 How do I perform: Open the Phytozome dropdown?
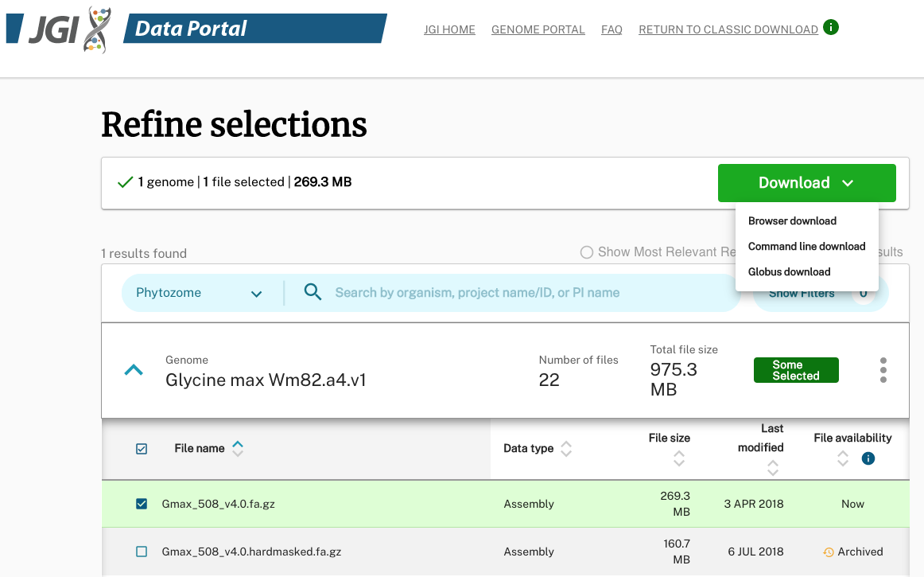click(x=199, y=293)
